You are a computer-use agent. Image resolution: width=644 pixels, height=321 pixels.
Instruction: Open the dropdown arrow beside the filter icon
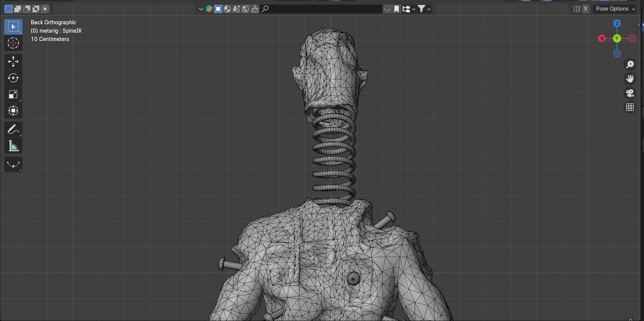coord(429,9)
